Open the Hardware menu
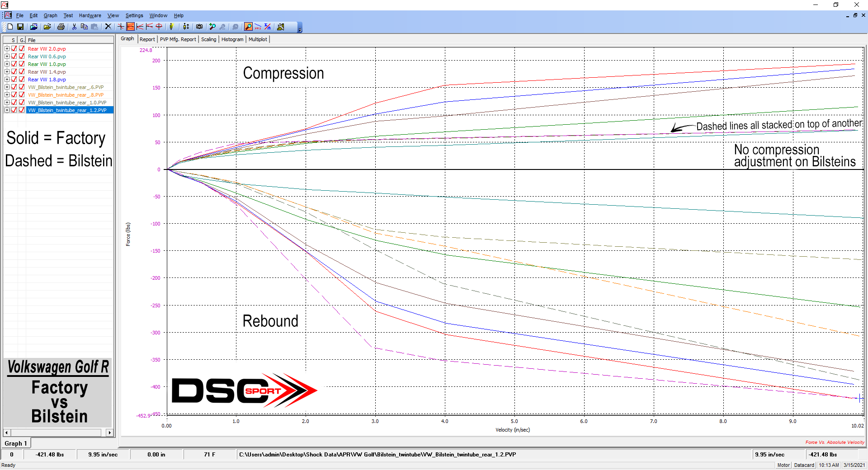This screenshot has height=470, width=868. coord(90,15)
